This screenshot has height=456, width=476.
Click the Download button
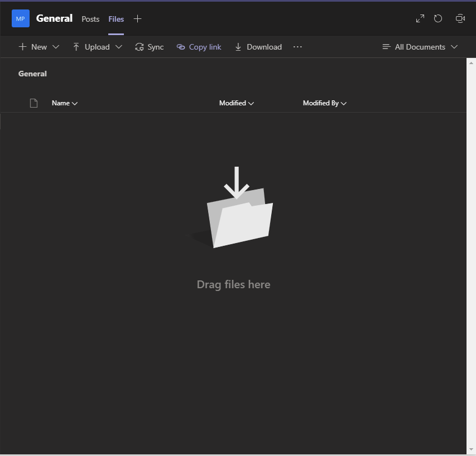pyautogui.click(x=258, y=47)
